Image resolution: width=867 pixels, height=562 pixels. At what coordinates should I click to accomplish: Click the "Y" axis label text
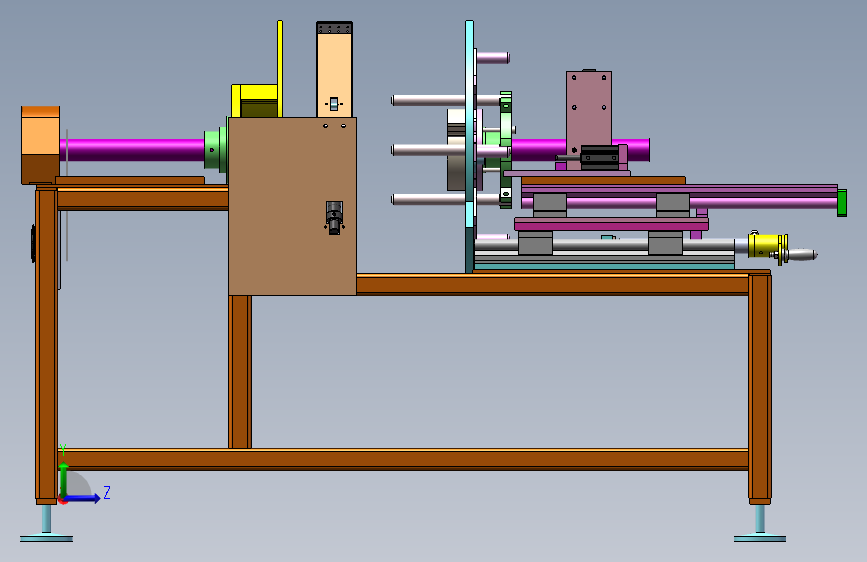(x=63, y=450)
